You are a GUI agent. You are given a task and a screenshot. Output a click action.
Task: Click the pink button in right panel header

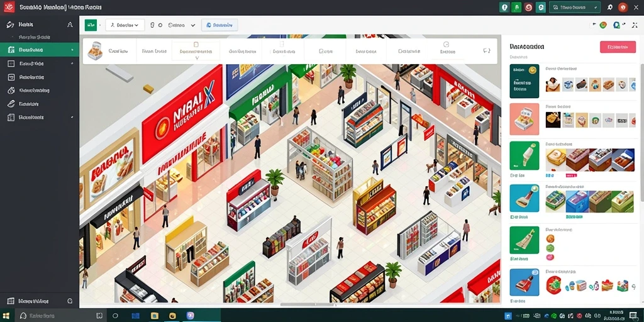(x=618, y=47)
